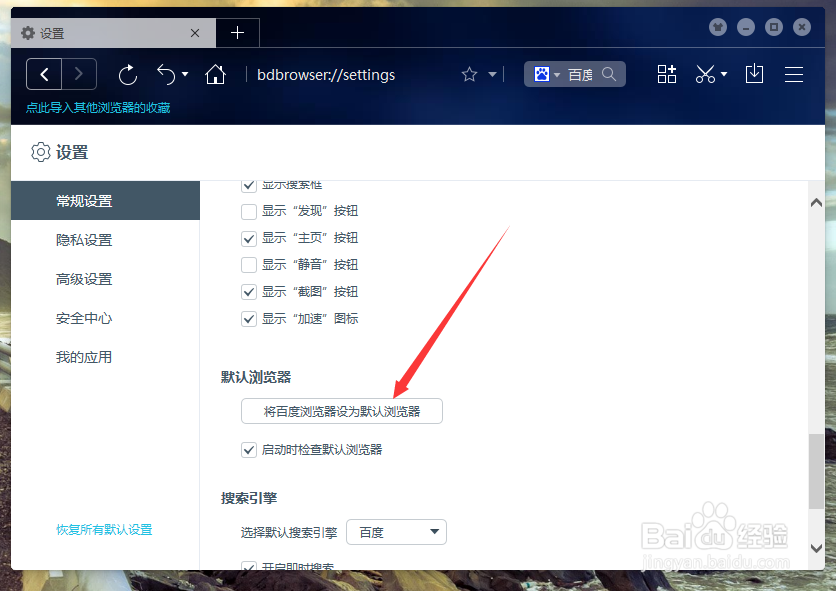Select 常规设置 in sidebar
Viewport: 836px width, 591px height.
(x=106, y=201)
